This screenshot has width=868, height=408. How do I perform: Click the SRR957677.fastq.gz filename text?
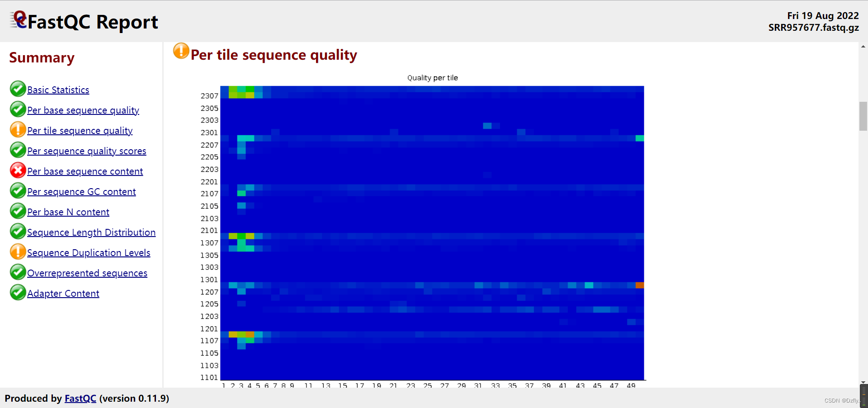tap(814, 28)
